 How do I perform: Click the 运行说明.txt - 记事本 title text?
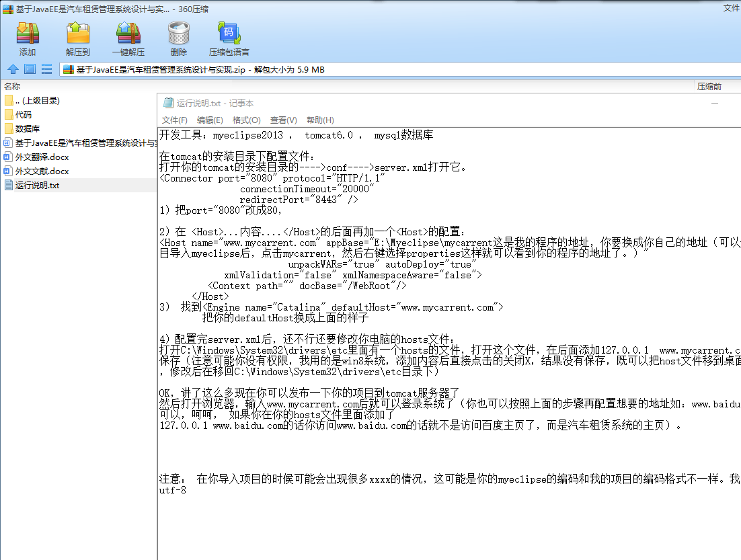click(x=215, y=103)
